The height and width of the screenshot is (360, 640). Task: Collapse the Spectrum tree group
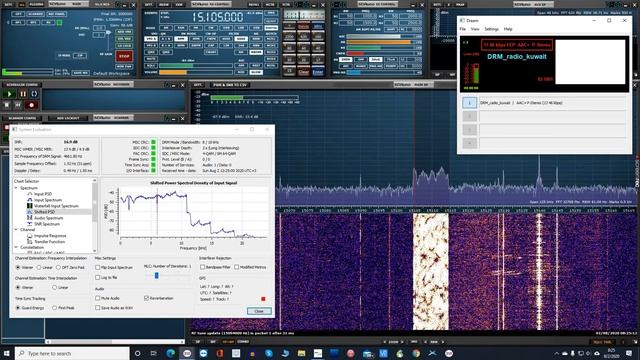pos(16,188)
